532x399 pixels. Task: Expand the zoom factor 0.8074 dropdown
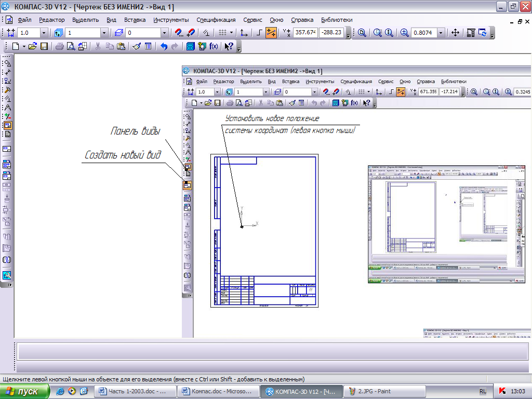[x=441, y=33]
